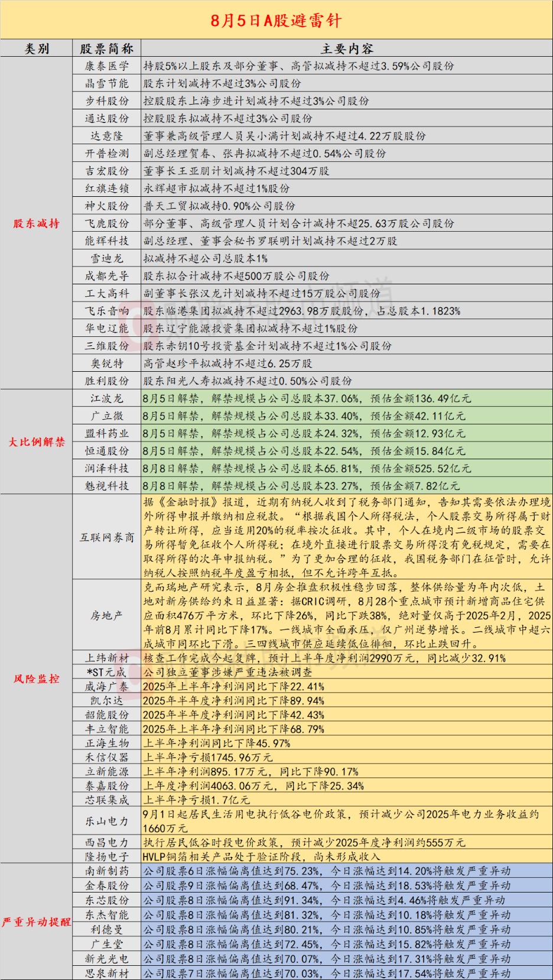
Task: Select stock name 恒通股份
Action: [107, 451]
